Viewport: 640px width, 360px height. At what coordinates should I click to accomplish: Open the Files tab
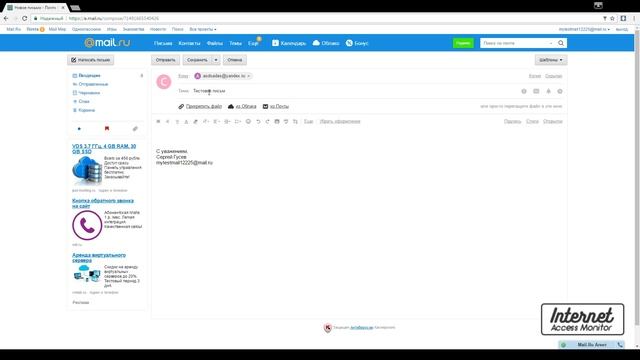[215, 43]
